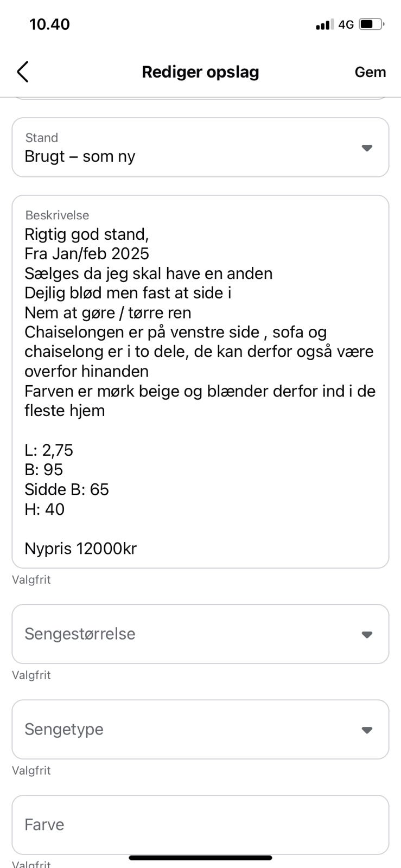Click the Sengestørrelse dropdown arrow
The height and width of the screenshot is (868, 401).
367,634
